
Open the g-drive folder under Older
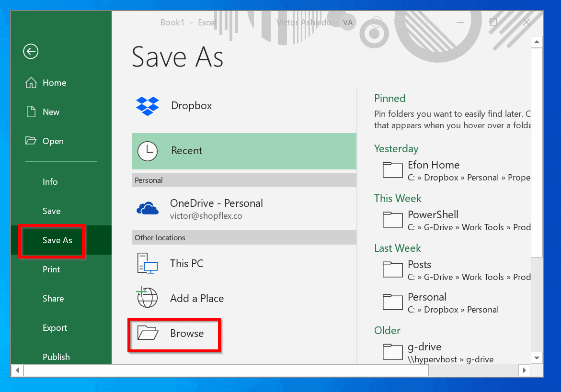point(392,352)
